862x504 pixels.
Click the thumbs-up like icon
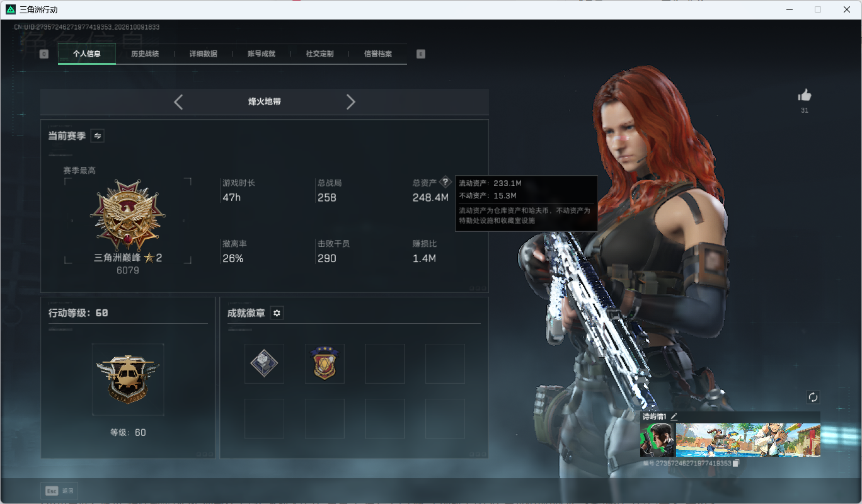tap(805, 95)
